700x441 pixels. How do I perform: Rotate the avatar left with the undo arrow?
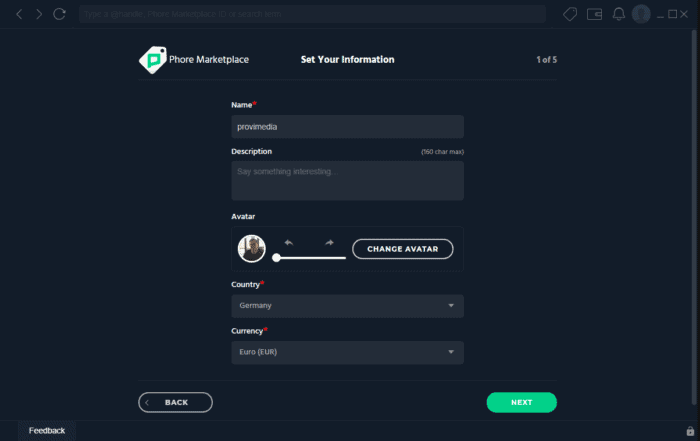tap(289, 242)
